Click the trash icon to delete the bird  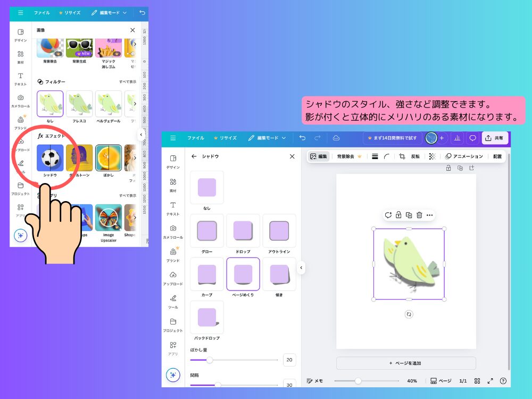[x=419, y=215]
